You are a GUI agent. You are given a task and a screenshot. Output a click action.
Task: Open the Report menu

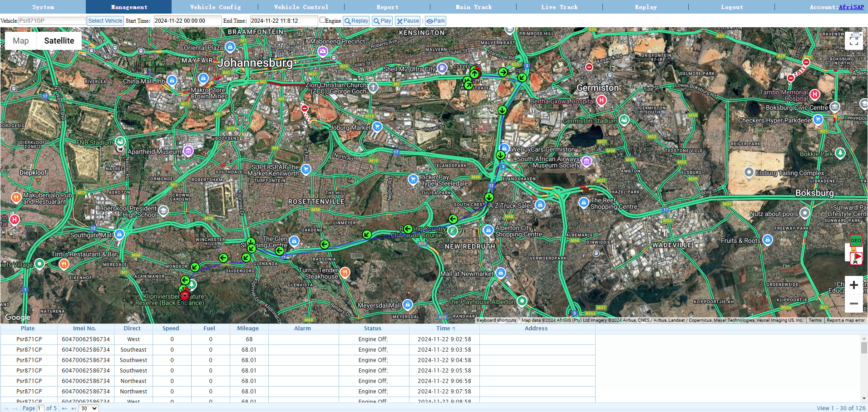tap(387, 7)
